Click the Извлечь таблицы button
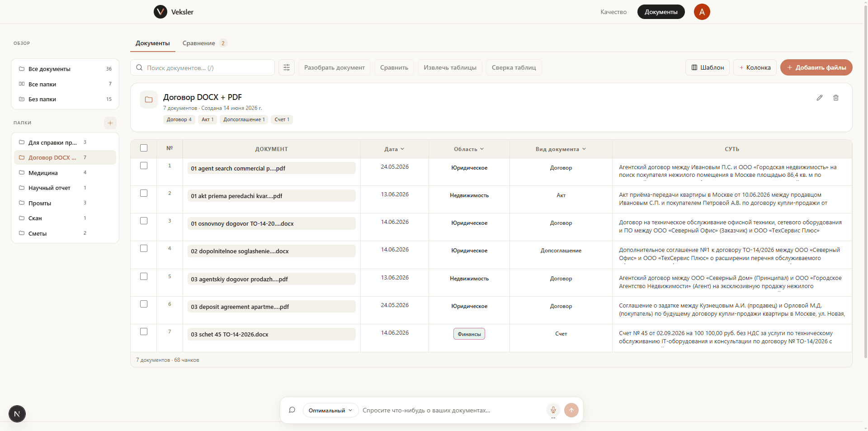The image size is (868, 431). pyautogui.click(x=450, y=67)
